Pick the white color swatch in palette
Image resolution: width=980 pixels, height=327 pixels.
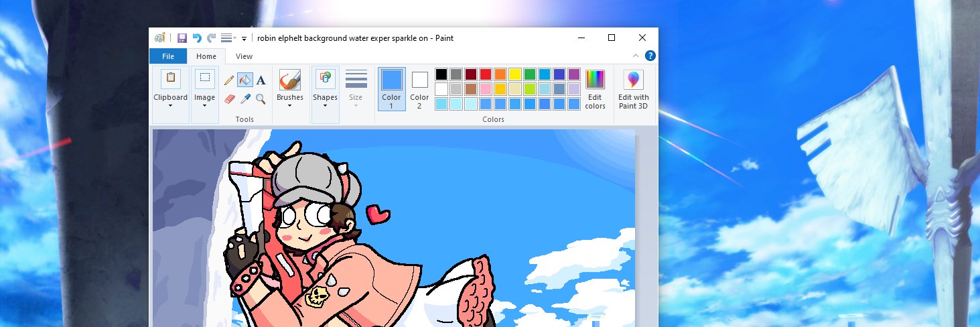coord(441,89)
